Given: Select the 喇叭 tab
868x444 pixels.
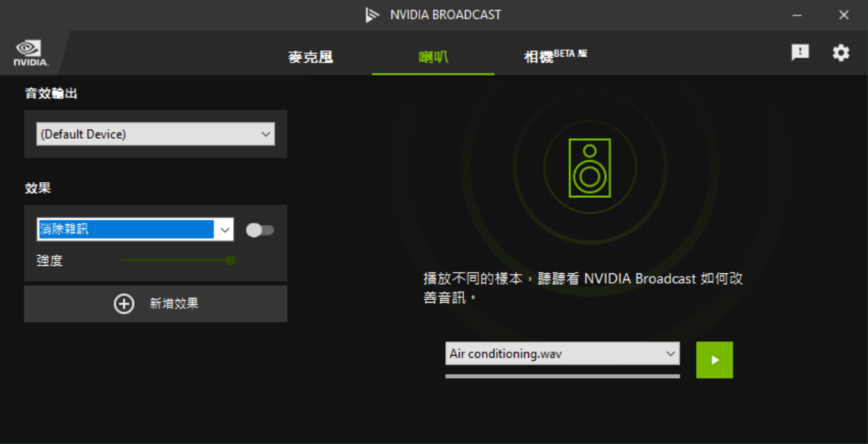Looking at the screenshot, I should (x=433, y=57).
